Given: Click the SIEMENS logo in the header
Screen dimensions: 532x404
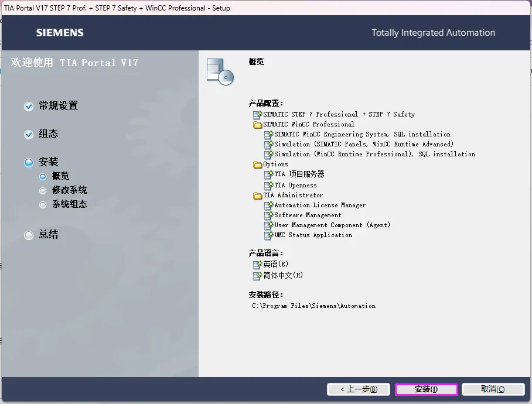Looking at the screenshot, I should click(60, 33).
